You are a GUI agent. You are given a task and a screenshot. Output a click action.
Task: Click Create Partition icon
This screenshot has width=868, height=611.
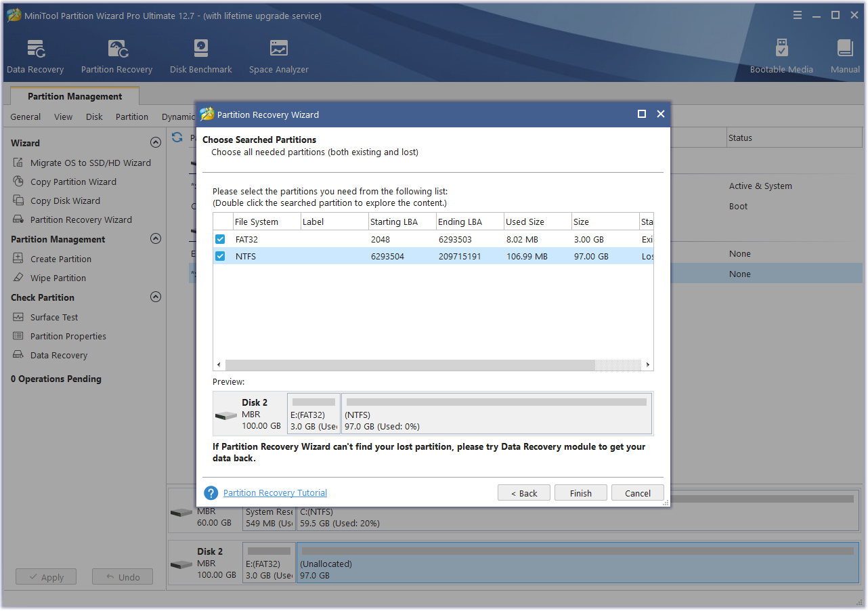pyautogui.click(x=18, y=259)
